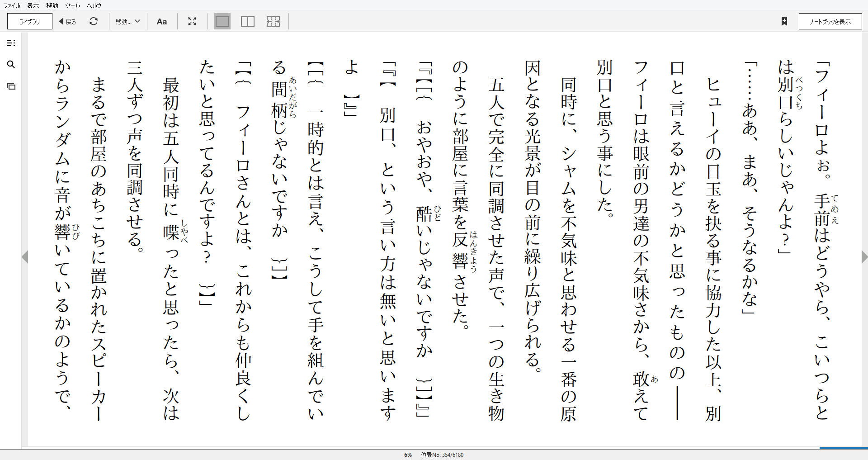Image resolution: width=868 pixels, height=460 pixels.
Task: Expand the 移動 dropdown
Action: click(x=127, y=21)
